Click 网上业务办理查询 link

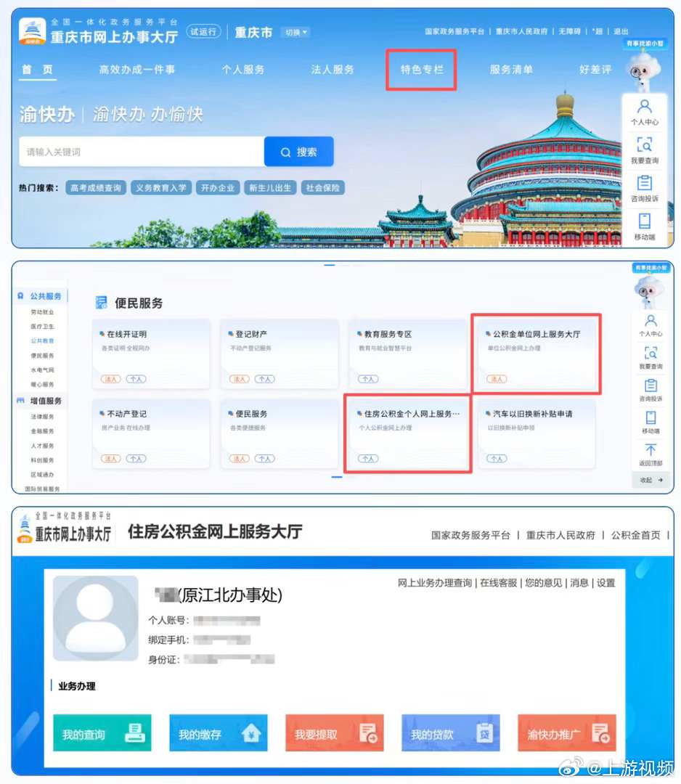[x=434, y=582]
